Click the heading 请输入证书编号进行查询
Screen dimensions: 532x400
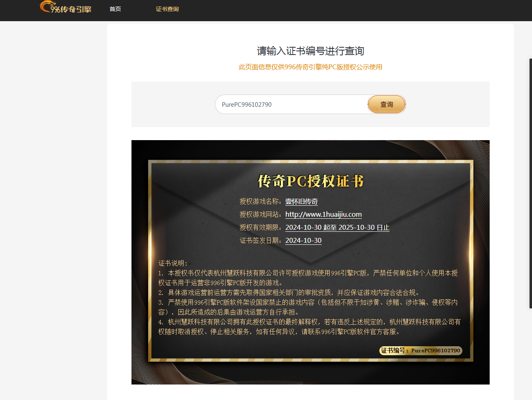tap(310, 51)
